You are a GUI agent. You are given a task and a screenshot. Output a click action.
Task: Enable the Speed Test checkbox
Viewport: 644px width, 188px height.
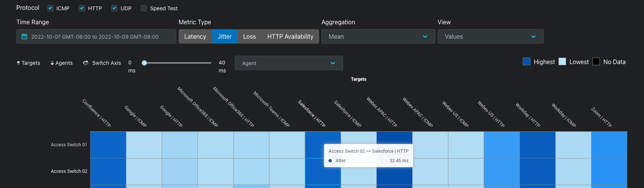click(144, 8)
